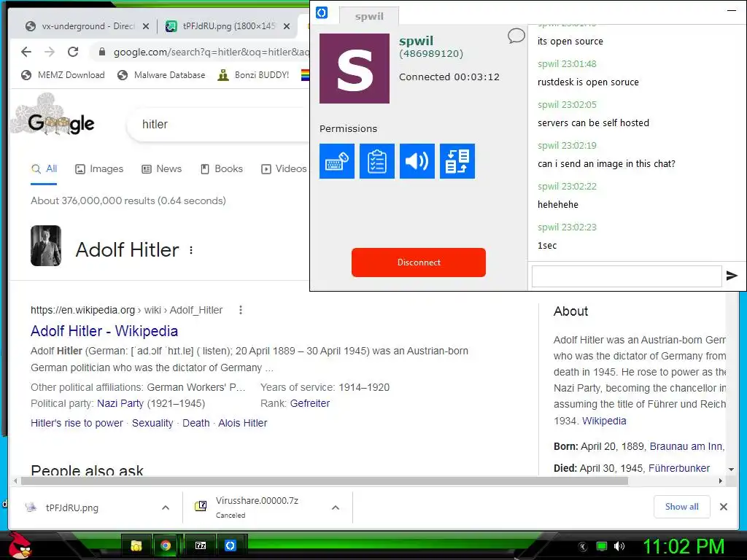Click the canceled Virusshare.00000.7z download
Image resolution: width=747 pixels, height=560 pixels.
coord(256,507)
